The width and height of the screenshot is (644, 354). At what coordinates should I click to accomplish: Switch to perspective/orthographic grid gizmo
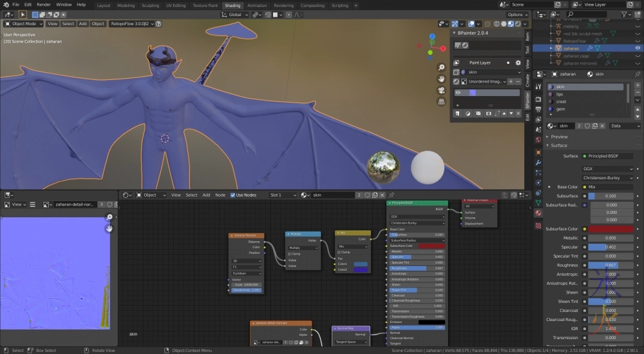click(x=441, y=101)
